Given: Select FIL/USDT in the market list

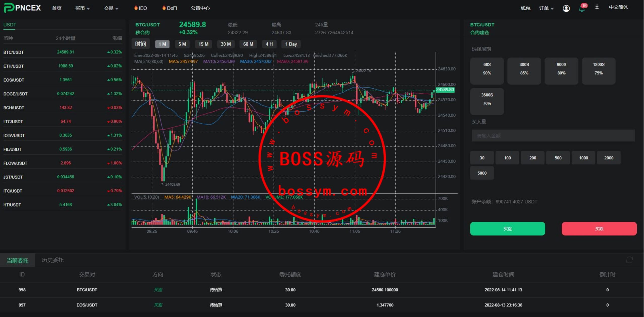Looking at the screenshot, I should pyautogui.click(x=62, y=149).
